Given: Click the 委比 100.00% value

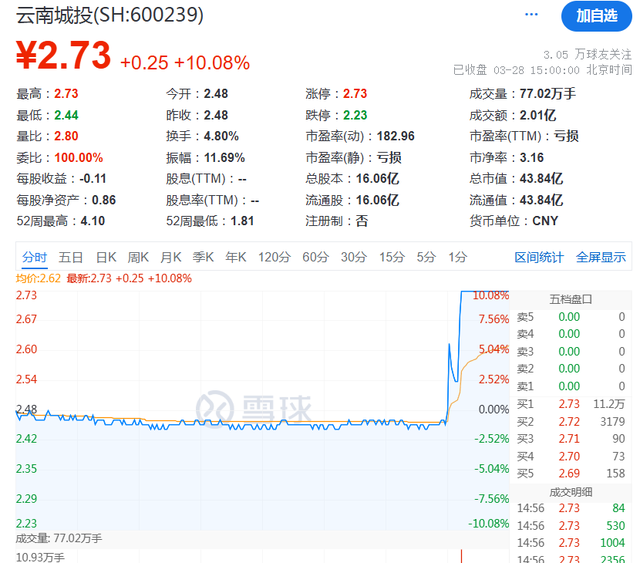Looking at the screenshot, I should click(x=79, y=158).
